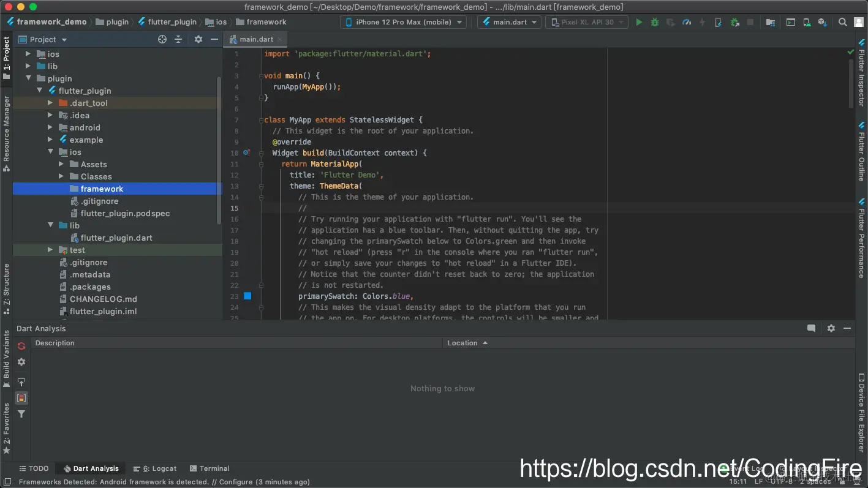
Task: Open Search Everywhere magnifier icon
Action: (x=843, y=22)
